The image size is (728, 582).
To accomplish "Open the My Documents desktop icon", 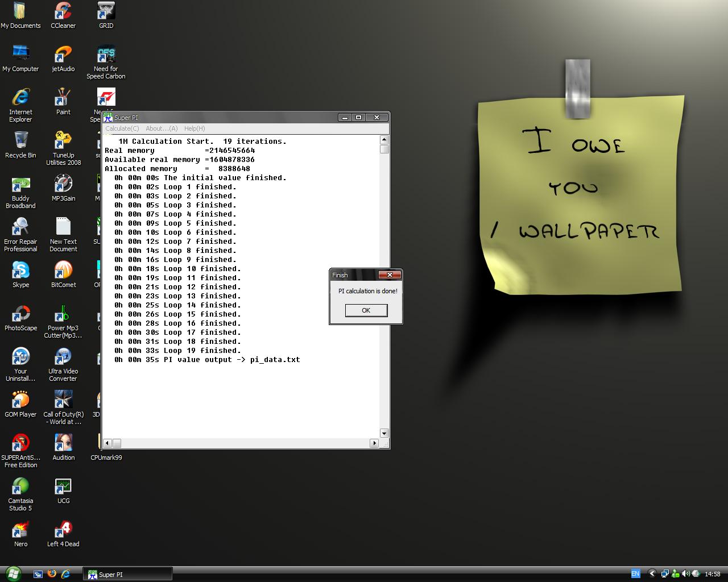I will tap(20, 15).
